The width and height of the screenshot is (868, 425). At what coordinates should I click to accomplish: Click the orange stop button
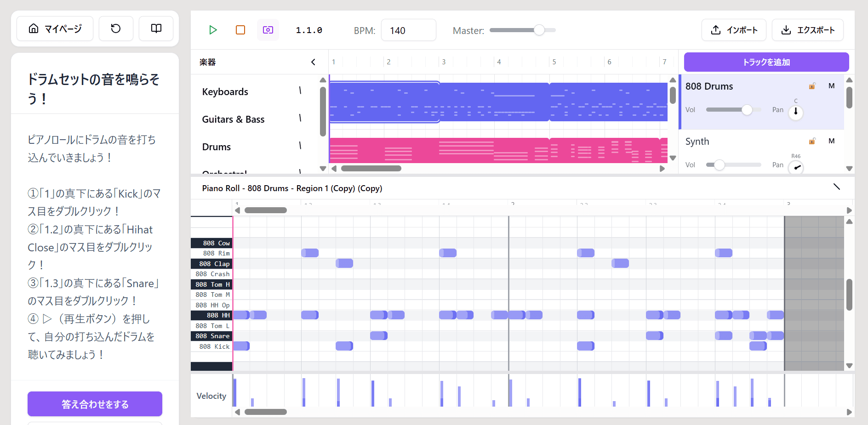coord(240,30)
